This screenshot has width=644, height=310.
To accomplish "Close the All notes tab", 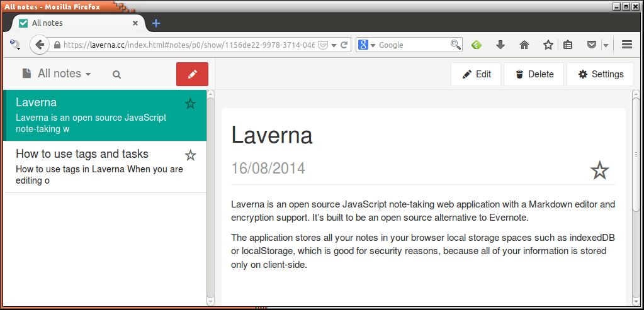I will (135, 23).
